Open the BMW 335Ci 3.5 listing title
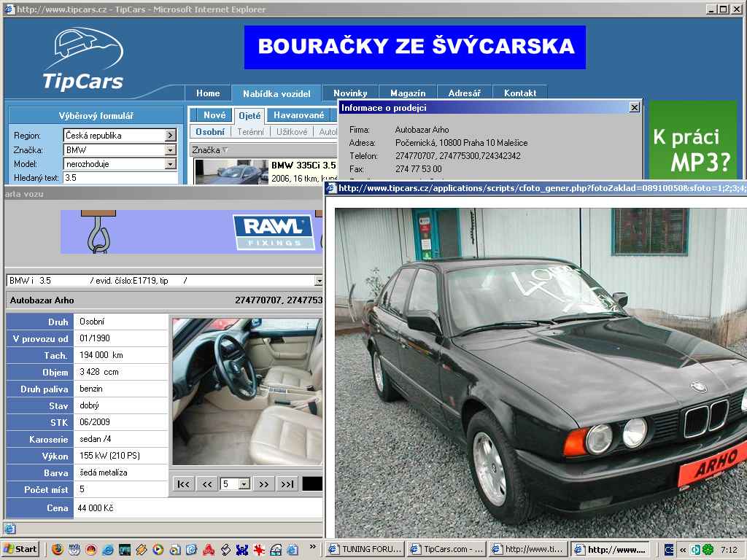This screenshot has width=747, height=560. pos(303,166)
